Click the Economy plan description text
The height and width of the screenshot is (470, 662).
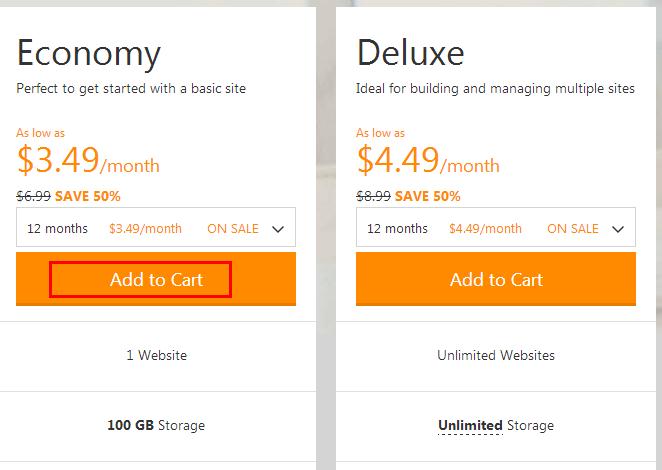(131, 89)
